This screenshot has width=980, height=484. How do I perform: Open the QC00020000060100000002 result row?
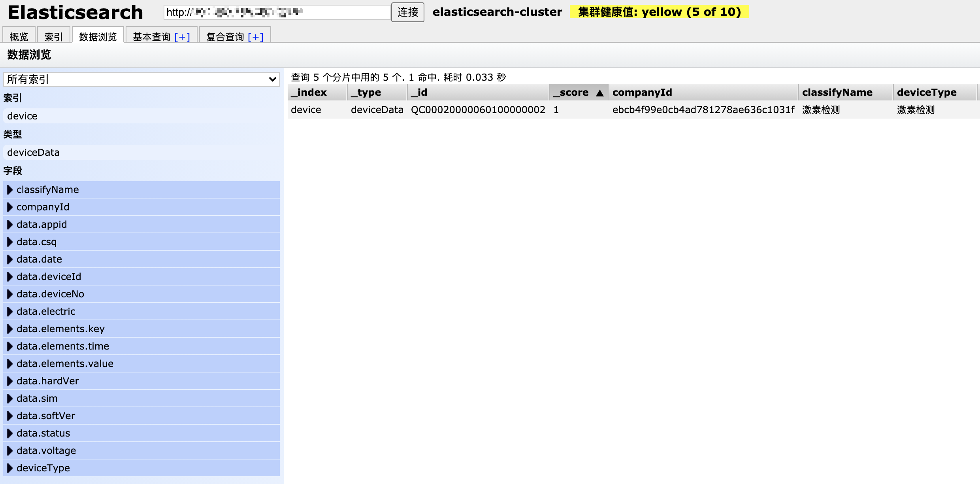pyautogui.click(x=478, y=110)
